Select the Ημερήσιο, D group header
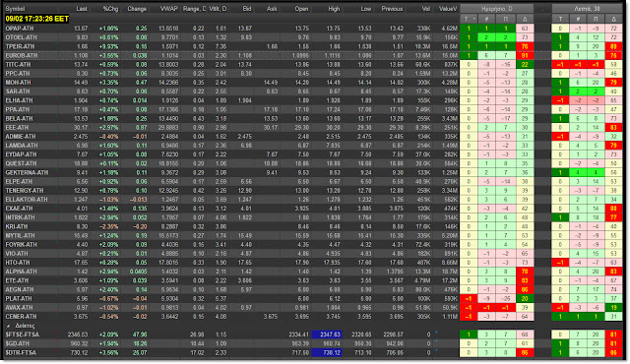630x364 pixels. (x=497, y=9)
